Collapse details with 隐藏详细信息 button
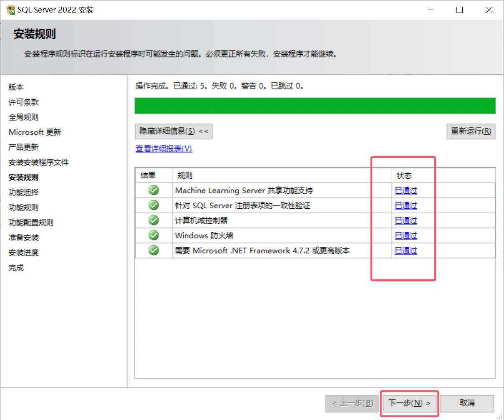 [173, 131]
